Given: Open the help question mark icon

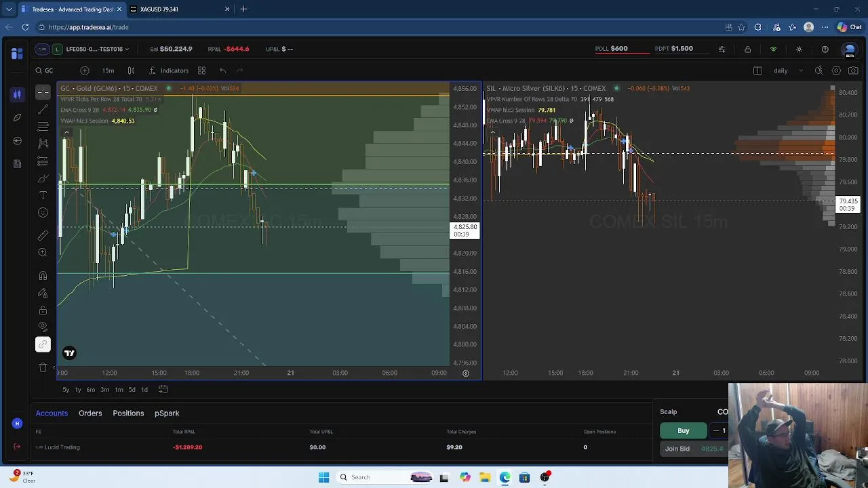Looking at the screenshot, I should click(x=825, y=49).
